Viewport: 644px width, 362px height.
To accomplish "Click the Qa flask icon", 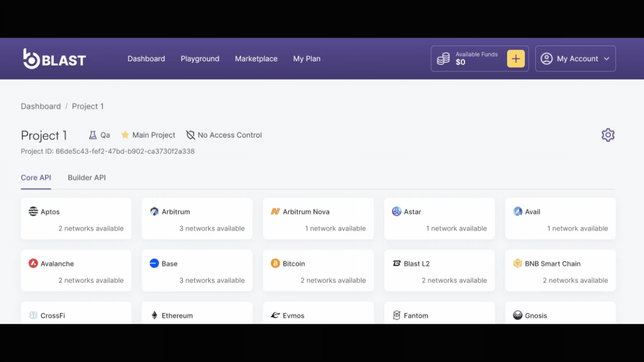I will coord(93,135).
